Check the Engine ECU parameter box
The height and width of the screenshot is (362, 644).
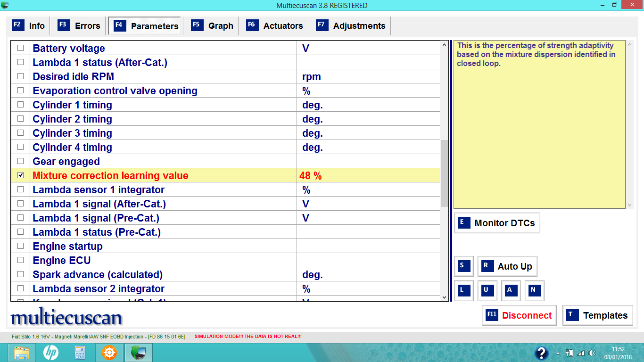click(x=20, y=260)
